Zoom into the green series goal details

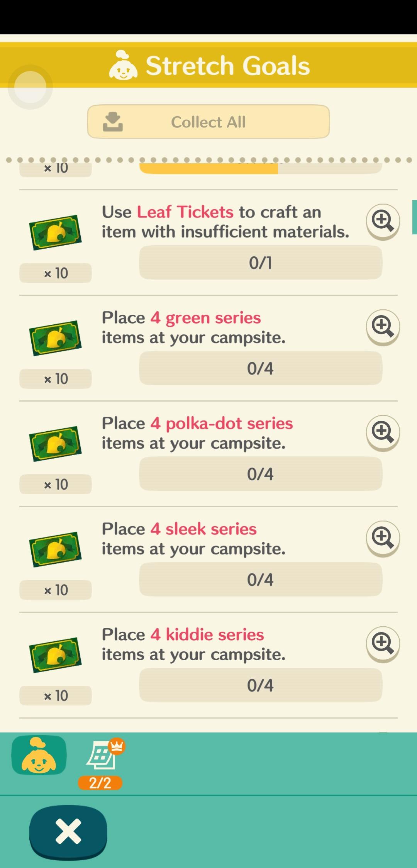point(383,327)
